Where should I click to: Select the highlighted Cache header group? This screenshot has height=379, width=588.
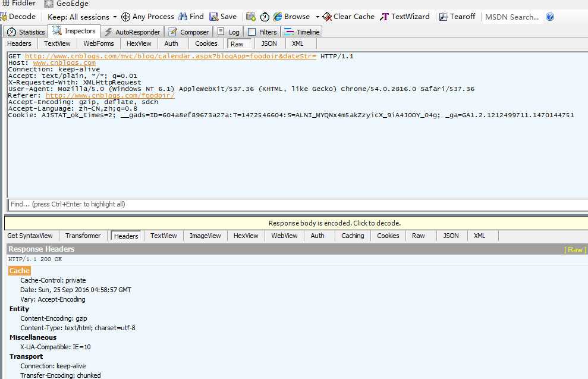[x=19, y=271]
